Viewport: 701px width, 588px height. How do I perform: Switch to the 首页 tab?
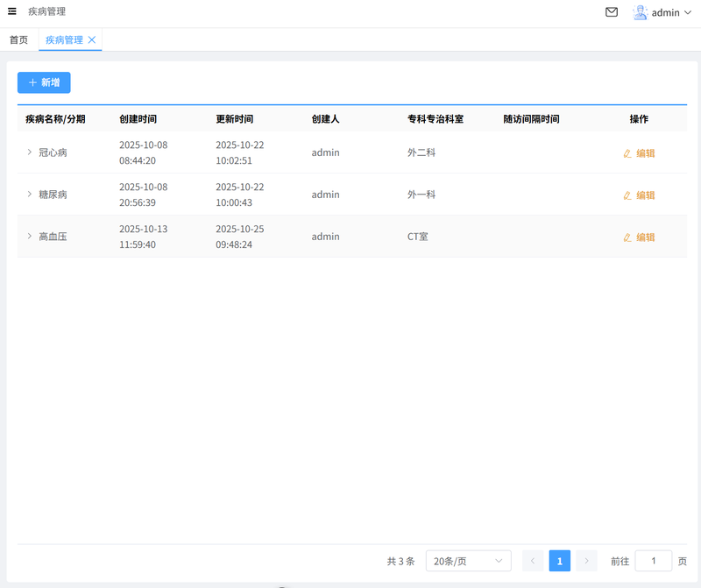[x=18, y=39]
